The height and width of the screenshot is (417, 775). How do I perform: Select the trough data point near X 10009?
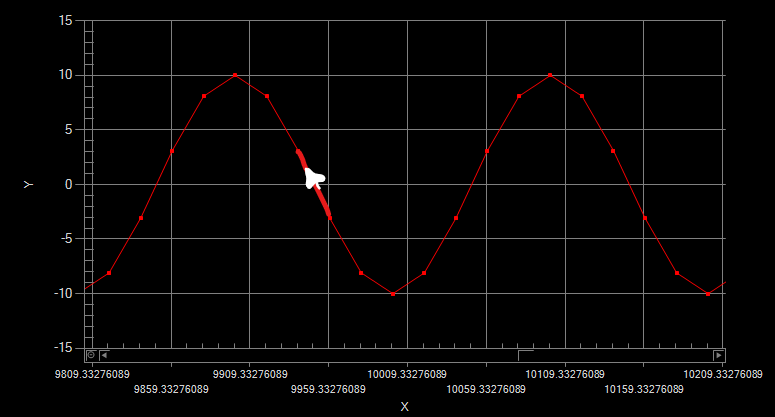[x=393, y=294]
